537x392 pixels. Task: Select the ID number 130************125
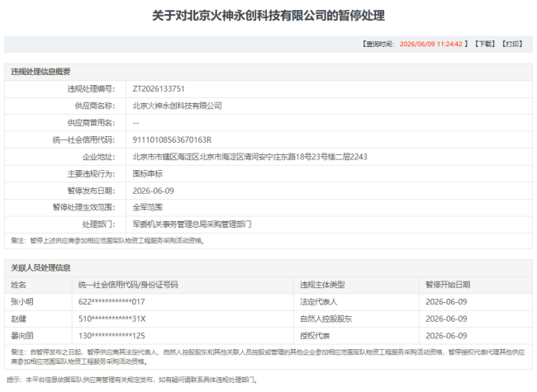(112, 336)
